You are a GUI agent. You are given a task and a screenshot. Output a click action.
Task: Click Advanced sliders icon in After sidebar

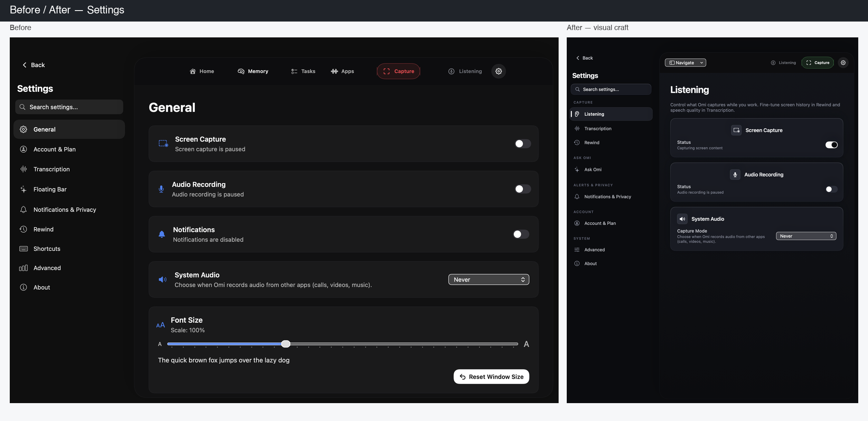(577, 250)
